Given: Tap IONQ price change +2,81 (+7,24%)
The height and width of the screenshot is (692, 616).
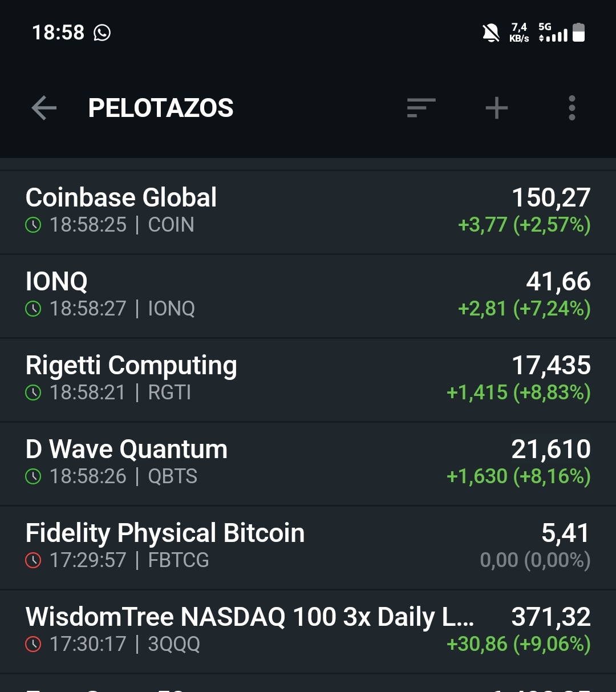Looking at the screenshot, I should tap(524, 309).
